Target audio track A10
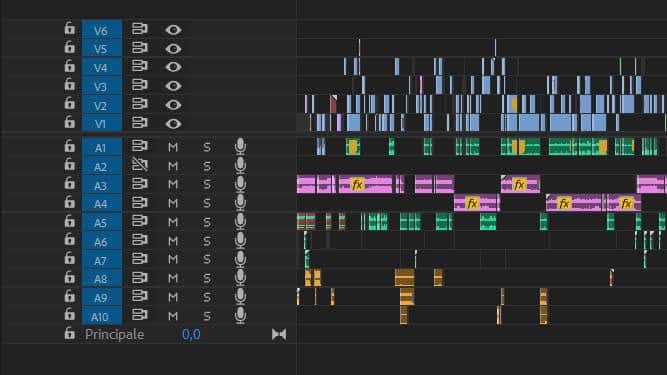 coord(102,316)
